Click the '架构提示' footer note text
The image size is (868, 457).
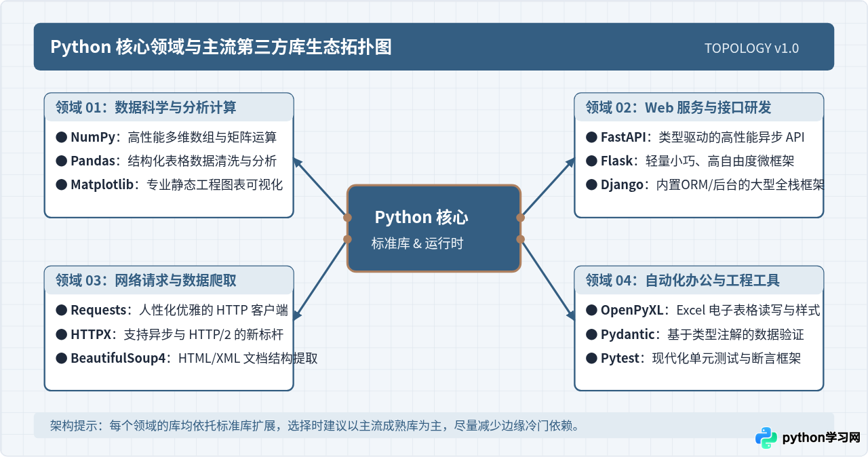pyautogui.click(x=314, y=425)
